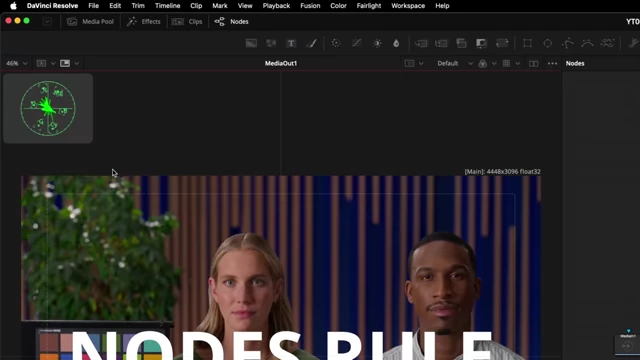Toggle the viewer grid guides icon
Image resolution: width=640 pixels, height=360 pixels.
coord(506,63)
